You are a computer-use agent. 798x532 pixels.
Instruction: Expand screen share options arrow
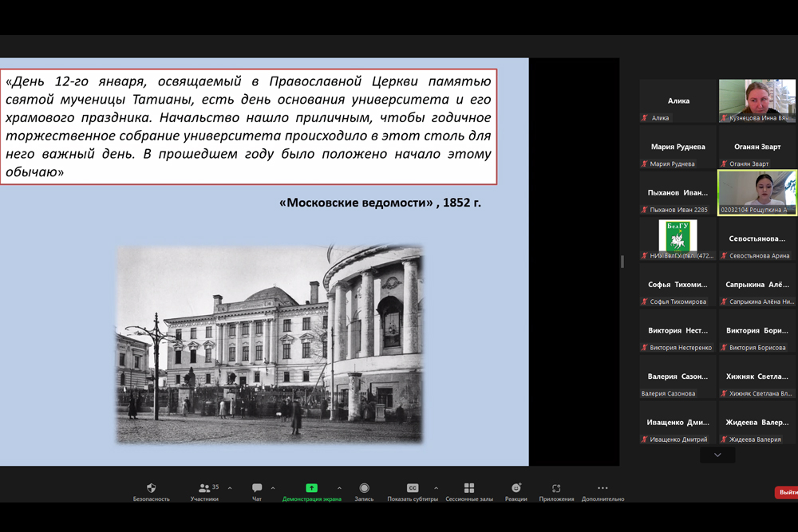tap(339, 488)
